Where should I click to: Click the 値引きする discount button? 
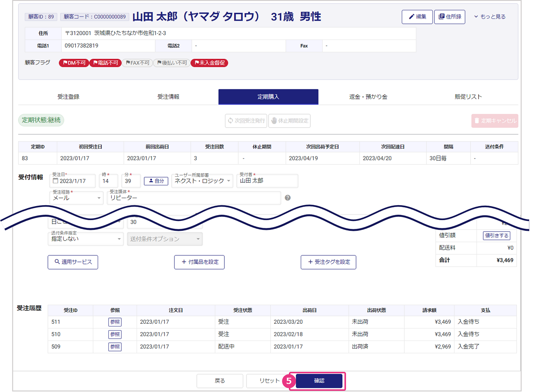click(x=496, y=236)
